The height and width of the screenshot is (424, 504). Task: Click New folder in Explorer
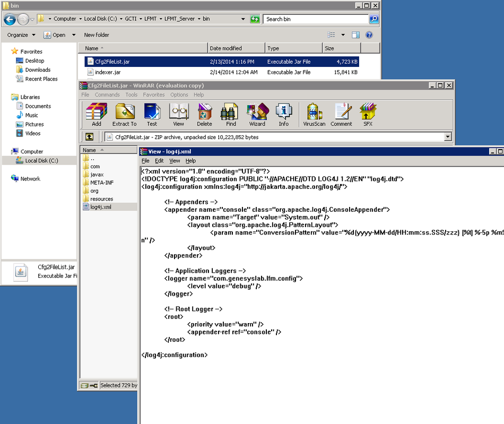click(97, 34)
